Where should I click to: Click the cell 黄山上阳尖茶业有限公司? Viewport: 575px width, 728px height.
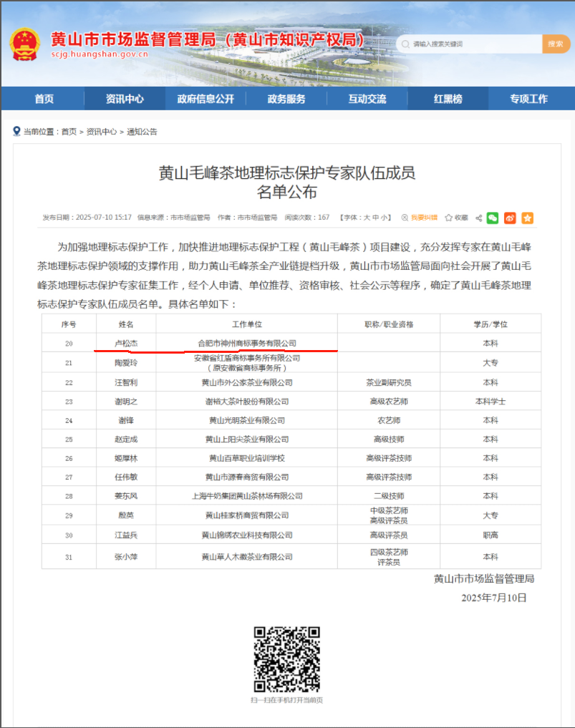(246, 440)
